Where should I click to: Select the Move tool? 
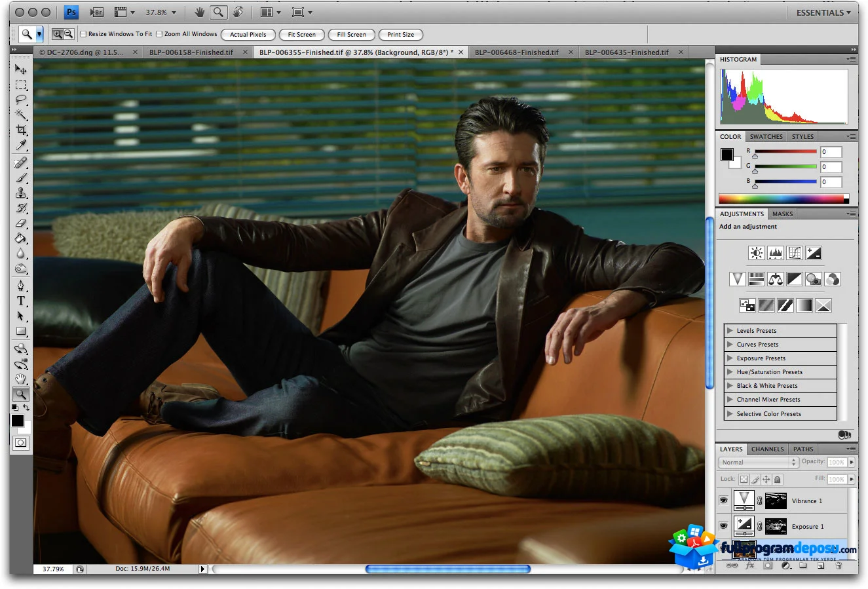pyautogui.click(x=21, y=69)
